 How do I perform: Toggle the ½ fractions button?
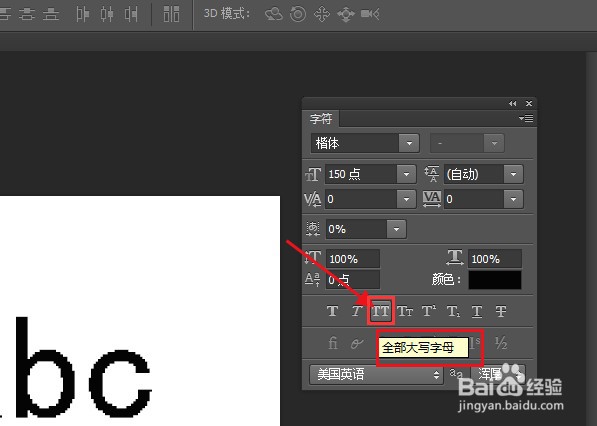coord(501,343)
